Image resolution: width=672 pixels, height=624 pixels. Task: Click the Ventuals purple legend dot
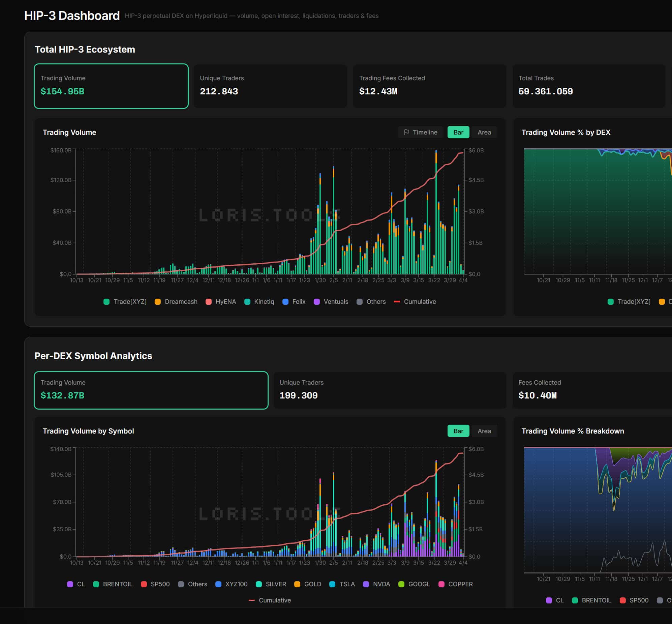(x=316, y=301)
